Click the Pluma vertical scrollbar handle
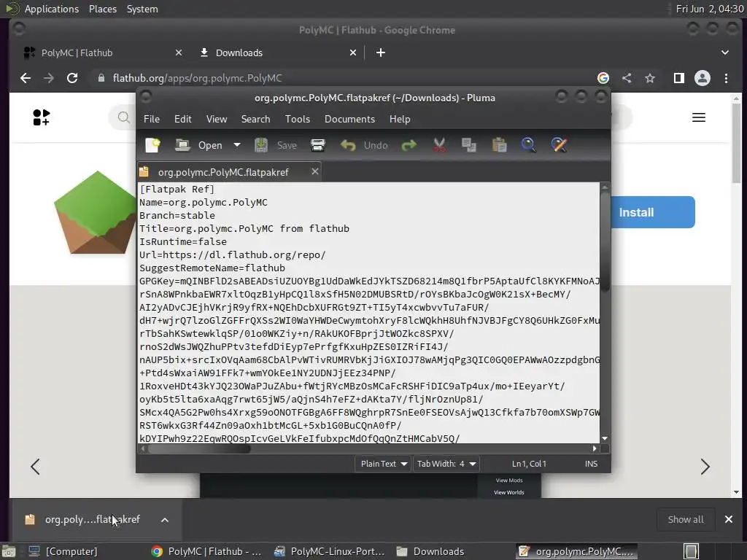Viewport: 747px width, 560px height. [x=605, y=241]
